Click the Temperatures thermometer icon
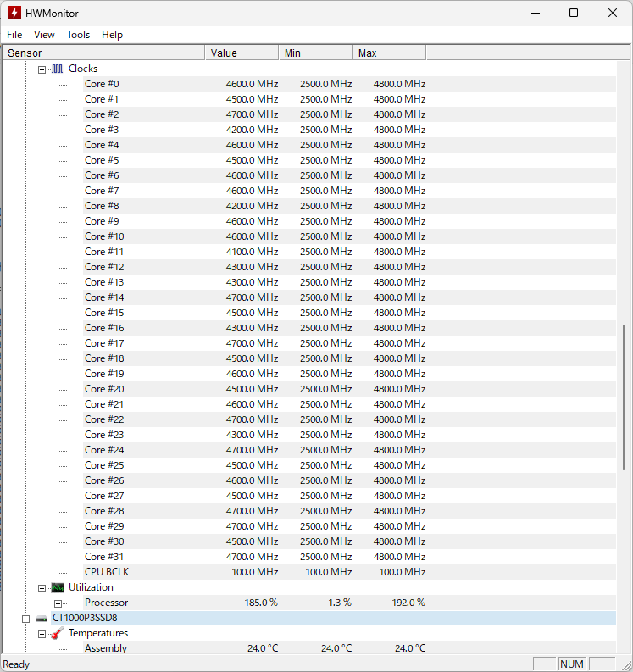Image resolution: width=633 pixels, height=672 pixels. point(57,633)
